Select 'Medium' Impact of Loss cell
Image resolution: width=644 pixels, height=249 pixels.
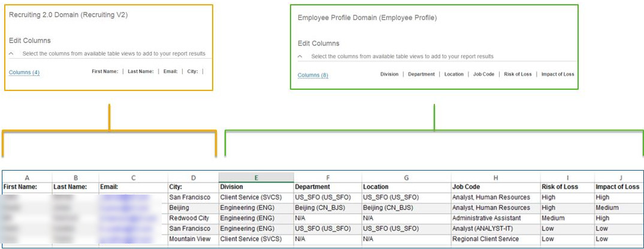point(619,208)
